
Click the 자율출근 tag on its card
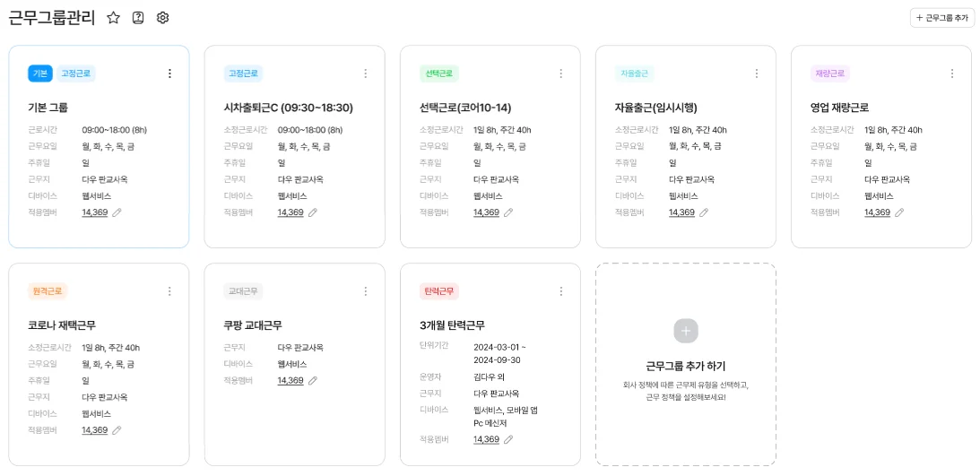click(636, 74)
